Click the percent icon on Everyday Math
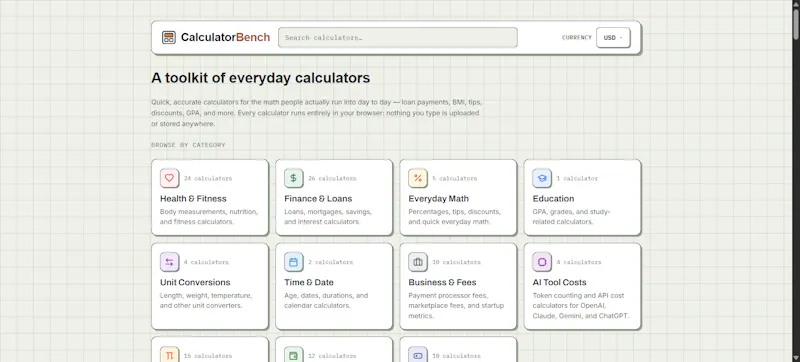This screenshot has height=362, width=800. pyautogui.click(x=418, y=178)
